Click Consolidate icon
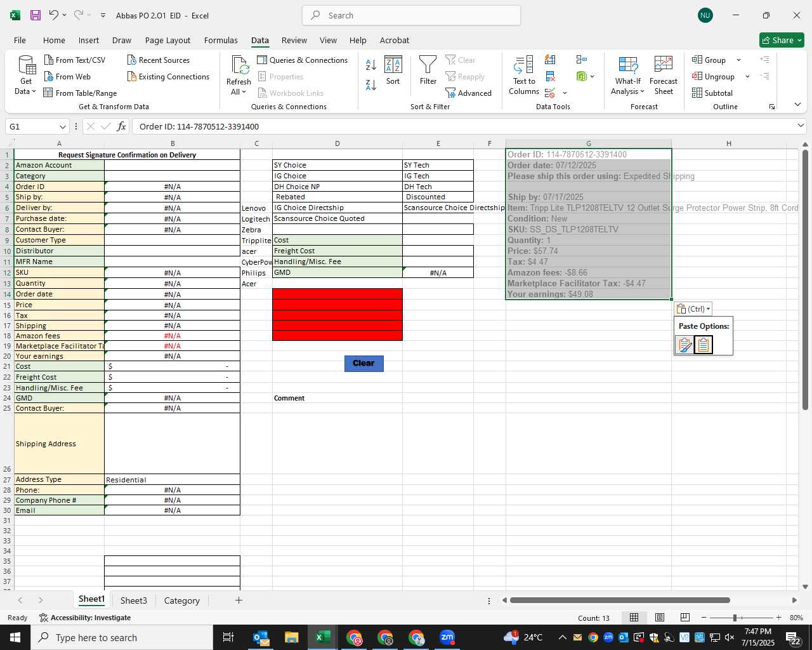This screenshot has width=812, height=650. 582,60
